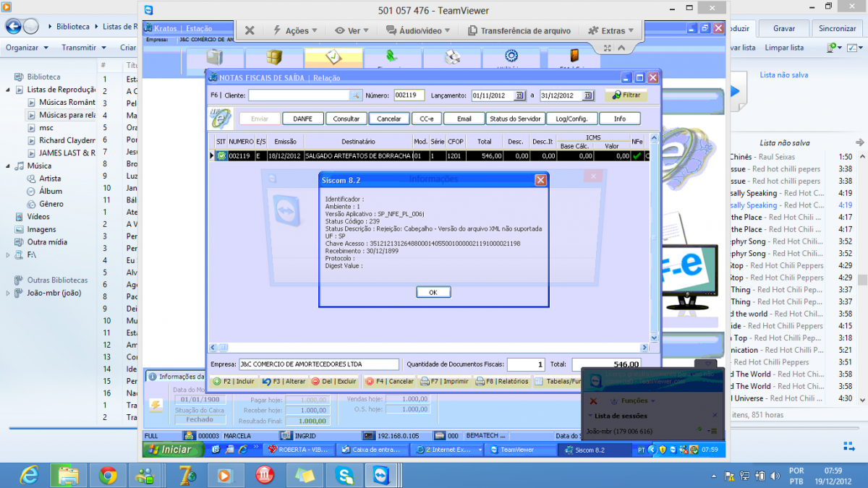868x488 pixels.
Task: Open the Organizar dropdown menu
Action: click(x=27, y=48)
